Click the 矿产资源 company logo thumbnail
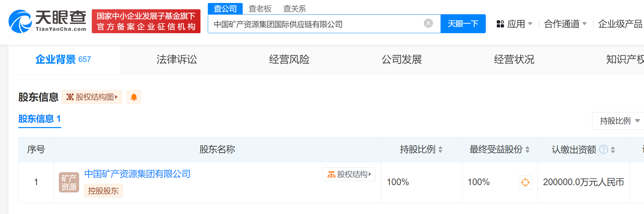The width and height of the screenshot is (644, 214). click(69, 182)
